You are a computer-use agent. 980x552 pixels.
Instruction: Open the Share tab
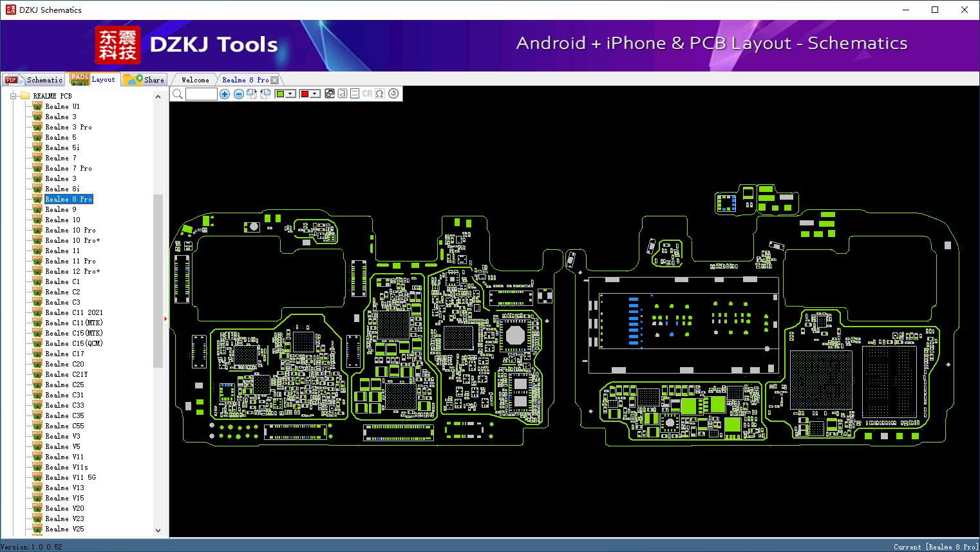coord(144,80)
